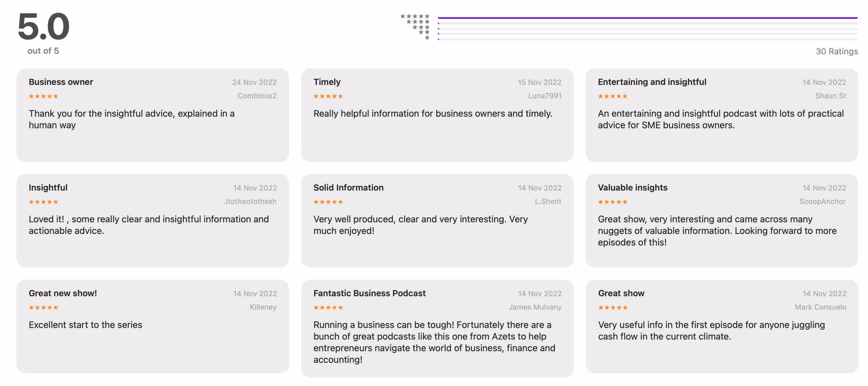Open reviewer profile James Mulvany

[535, 307]
